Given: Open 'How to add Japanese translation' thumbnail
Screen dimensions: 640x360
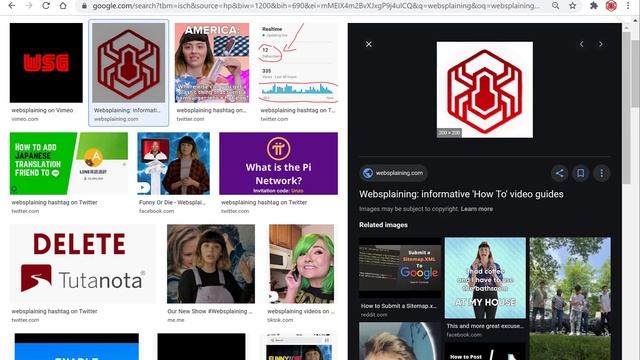Looking at the screenshot, I should pyautogui.click(x=69, y=163).
